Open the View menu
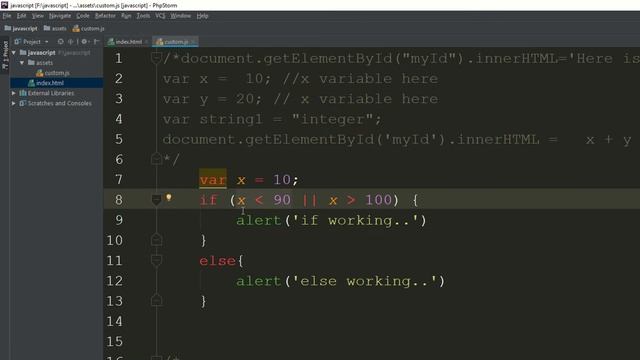Screen dimensions: 640x360 (38, 16)
